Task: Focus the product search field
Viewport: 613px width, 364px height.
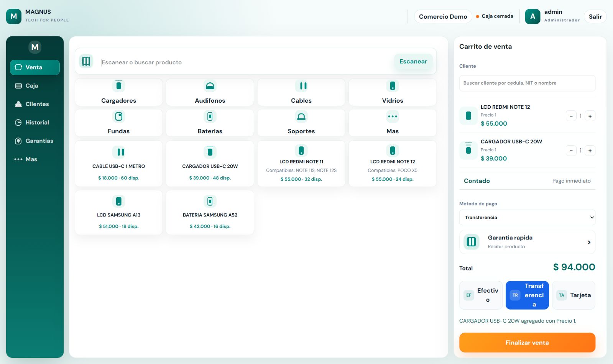Action: tap(245, 62)
